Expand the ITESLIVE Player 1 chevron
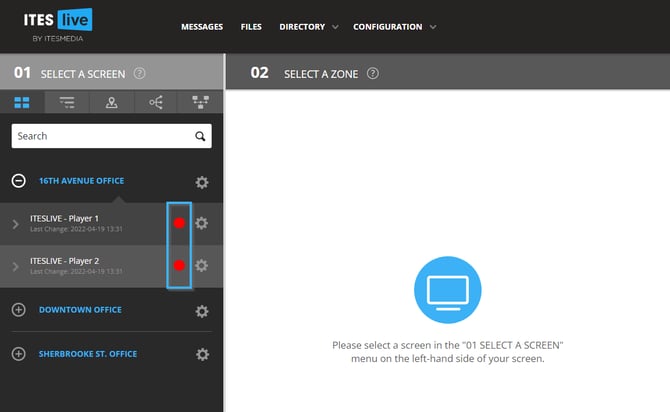This screenshot has width=670, height=412. pyautogui.click(x=15, y=224)
